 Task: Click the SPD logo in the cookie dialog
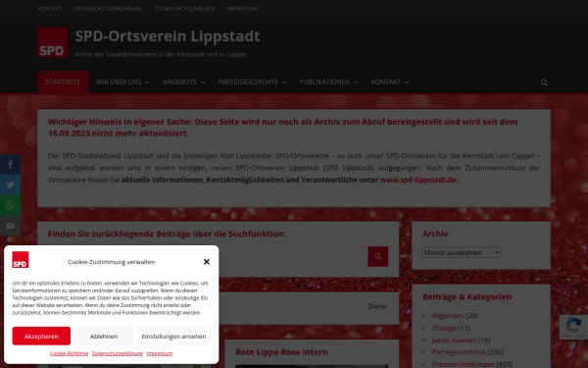(21, 259)
